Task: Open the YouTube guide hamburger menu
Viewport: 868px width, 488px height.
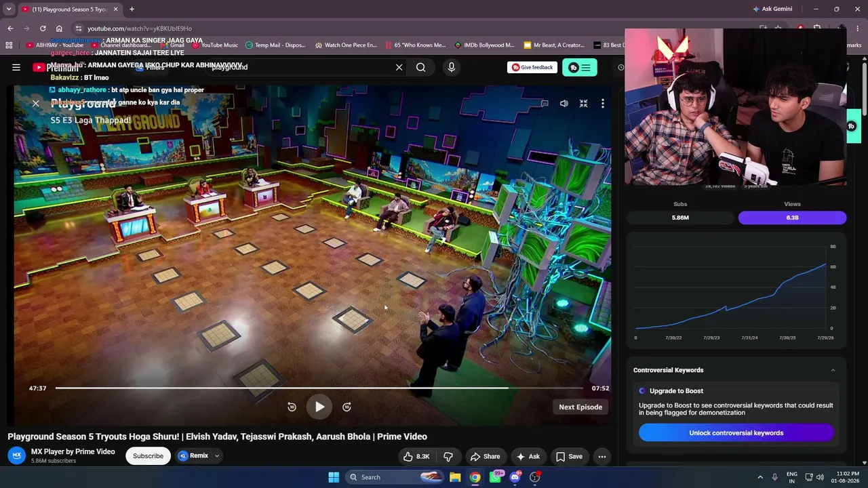Action: tap(16, 67)
